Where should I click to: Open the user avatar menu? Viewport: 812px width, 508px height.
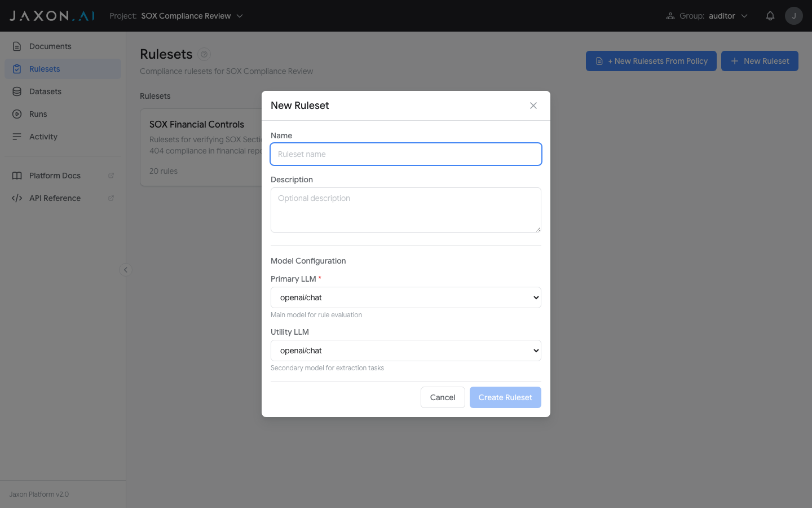tap(793, 15)
